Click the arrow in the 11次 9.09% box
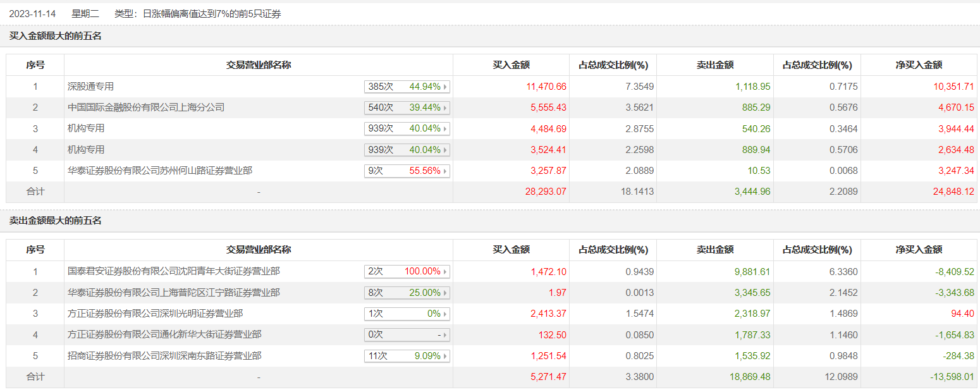The image size is (980, 392). click(446, 356)
